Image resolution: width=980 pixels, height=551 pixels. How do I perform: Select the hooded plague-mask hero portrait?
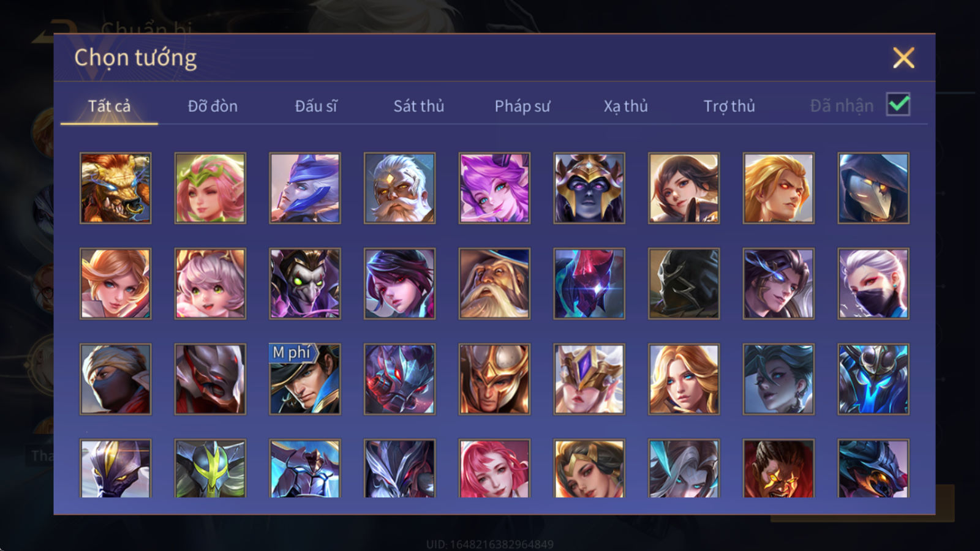coord(873,188)
